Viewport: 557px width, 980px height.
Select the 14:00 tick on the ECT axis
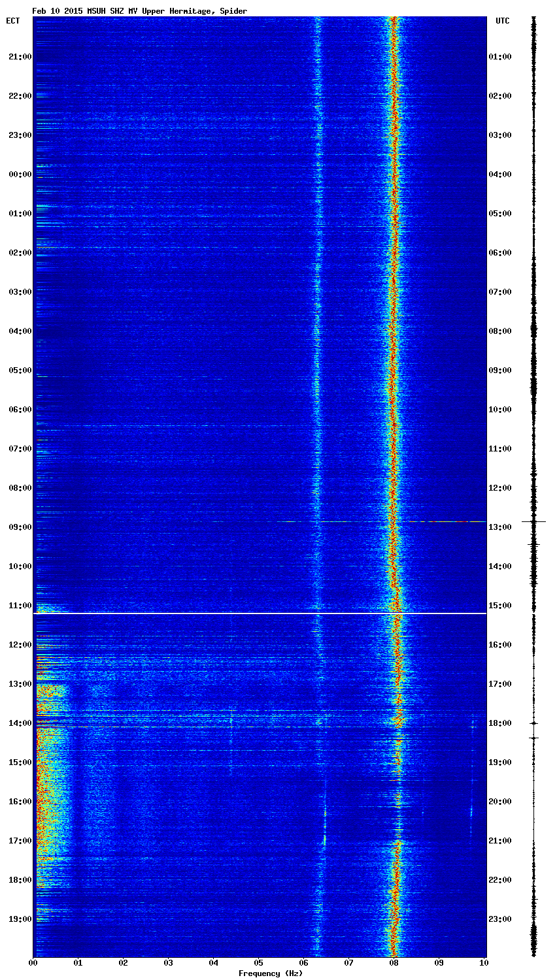point(20,723)
